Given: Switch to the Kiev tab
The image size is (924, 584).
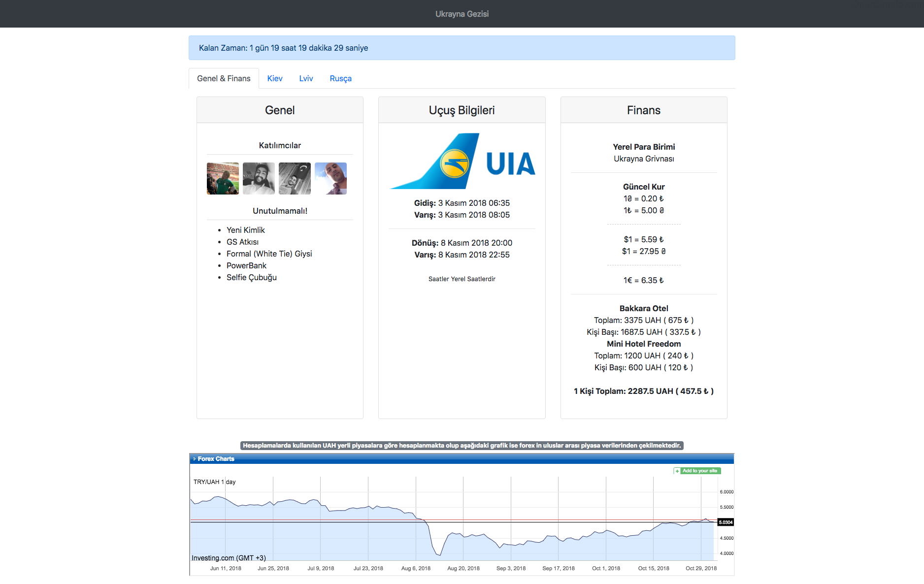Looking at the screenshot, I should point(274,79).
